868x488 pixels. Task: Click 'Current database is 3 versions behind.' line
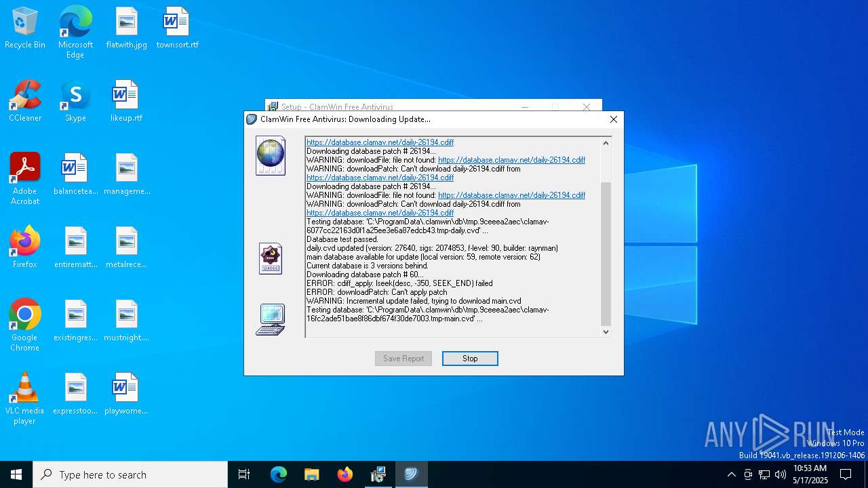click(368, 266)
